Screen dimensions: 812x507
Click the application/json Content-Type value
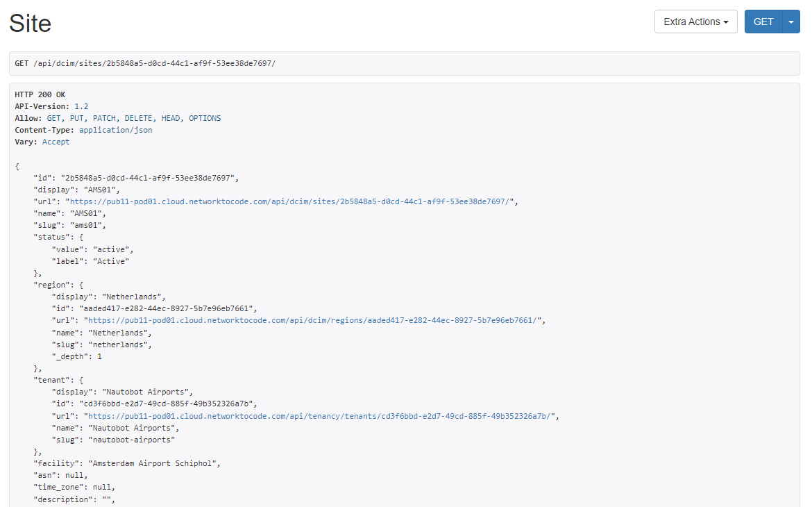115,130
